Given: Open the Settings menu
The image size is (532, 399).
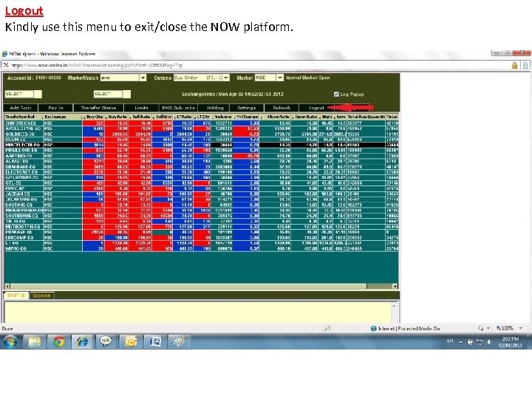Looking at the screenshot, I should [246, 108].
